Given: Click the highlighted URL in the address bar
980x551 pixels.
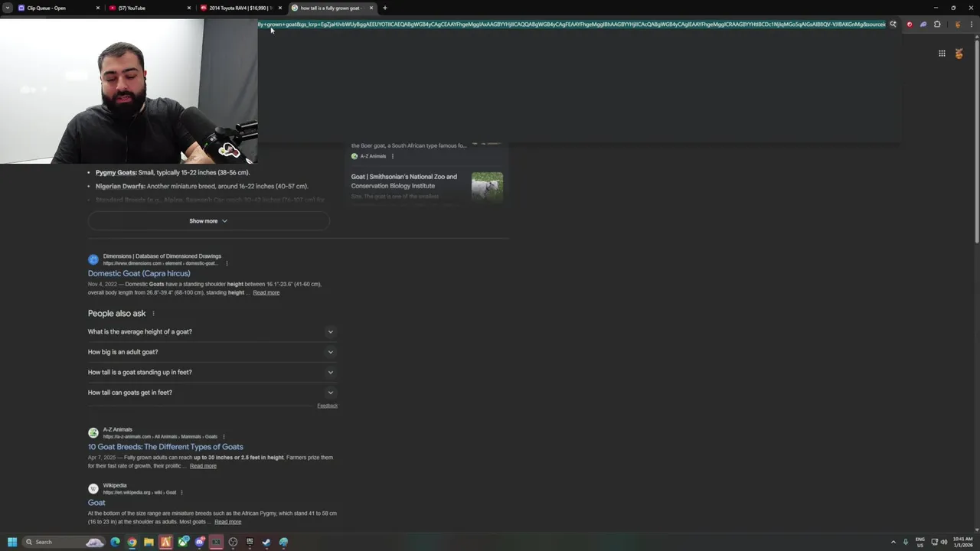Looking at the screenshot, I should click(x=571, y=24).
